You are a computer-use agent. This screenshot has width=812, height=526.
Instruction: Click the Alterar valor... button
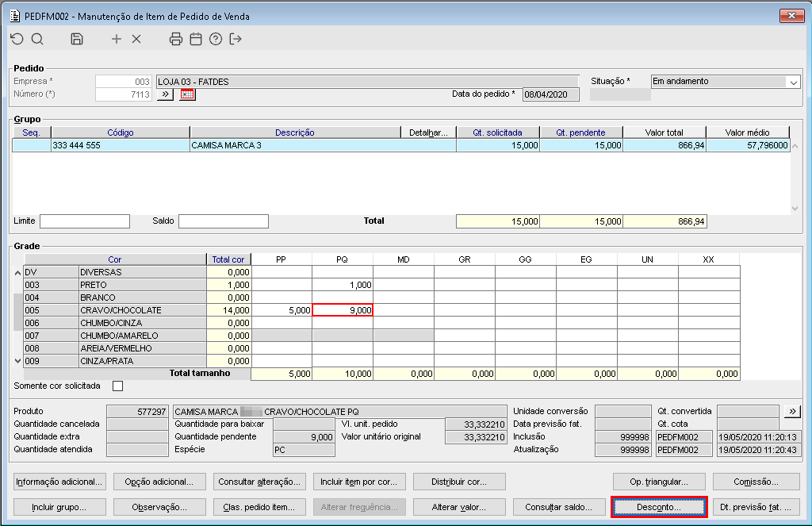click(459, 507)
